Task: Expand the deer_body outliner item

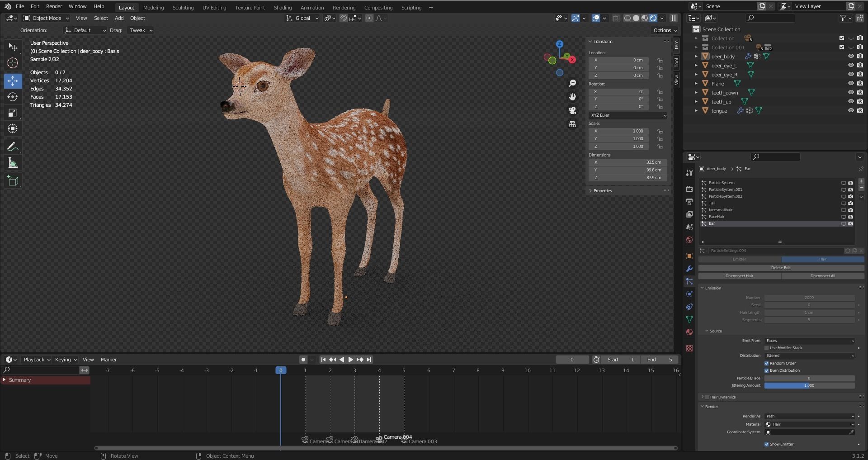Action: 696,57
